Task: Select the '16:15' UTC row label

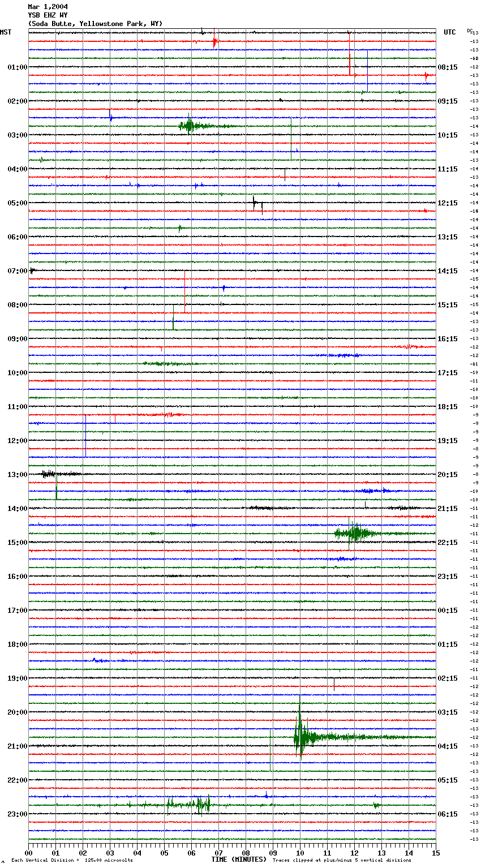Action: coord(448,339)
